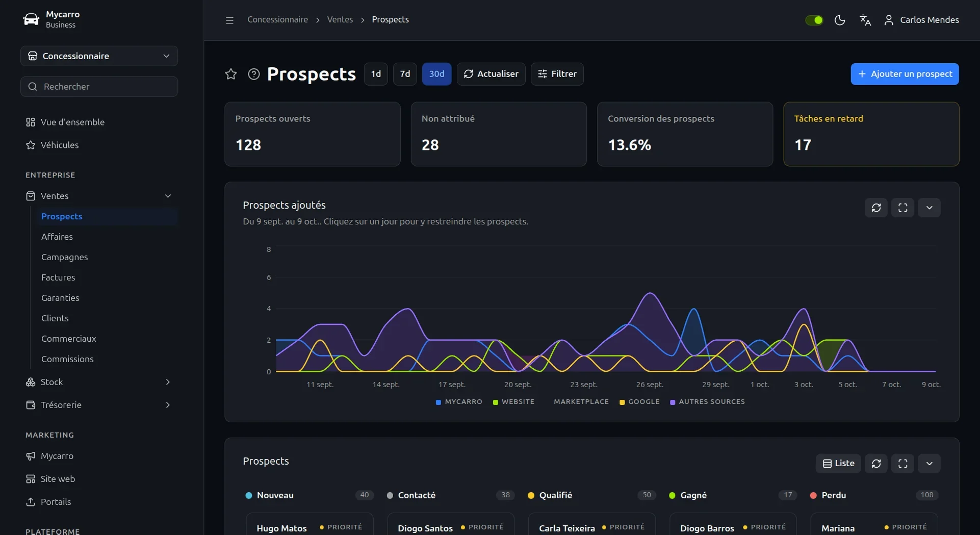
Task: Expand Prospects ajoutés chart to fullscreen
Action: tap(902, 208)
